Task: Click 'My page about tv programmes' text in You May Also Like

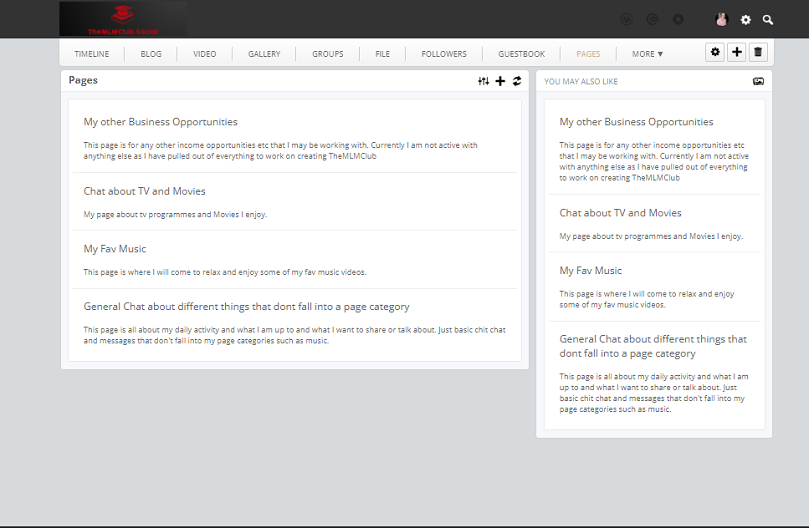Action: pyautogui.click(x=651, y=236)
